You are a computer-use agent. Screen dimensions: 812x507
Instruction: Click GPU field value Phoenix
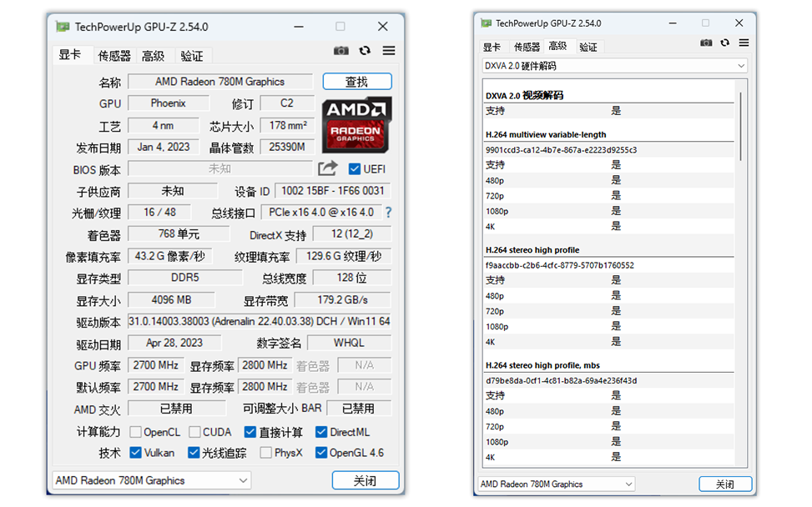point(169,103)
